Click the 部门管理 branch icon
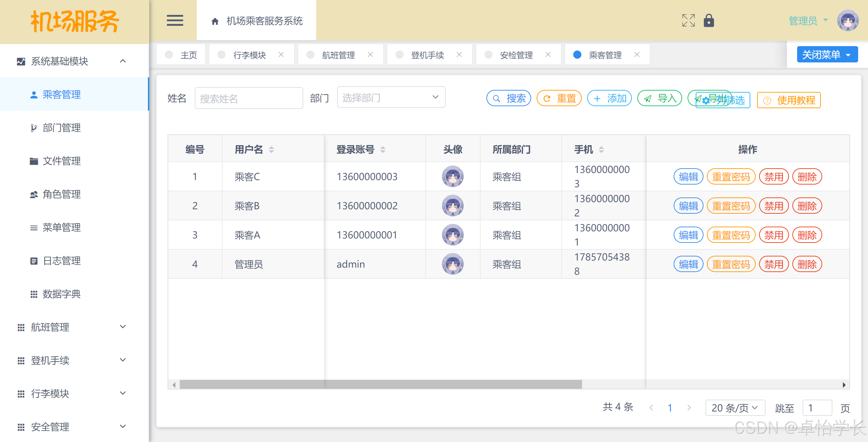 [x=34, y=128]
